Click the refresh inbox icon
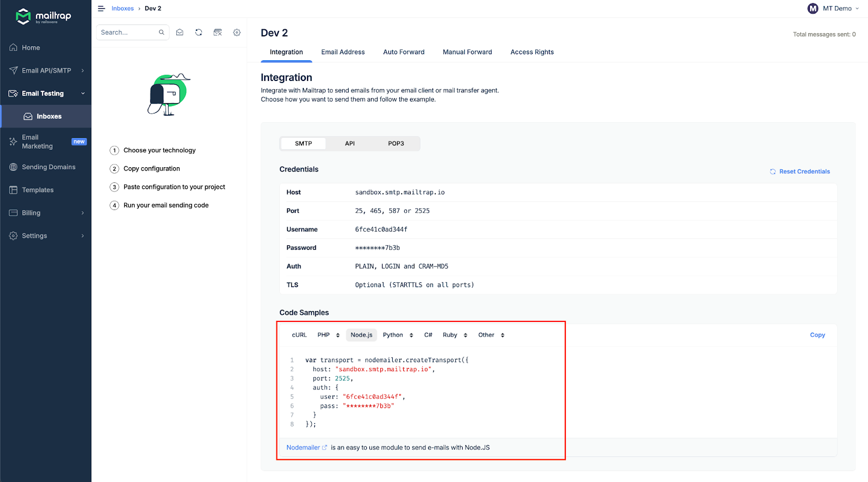Viewport: 868px width, 482px height. click(x=199, y=33)
